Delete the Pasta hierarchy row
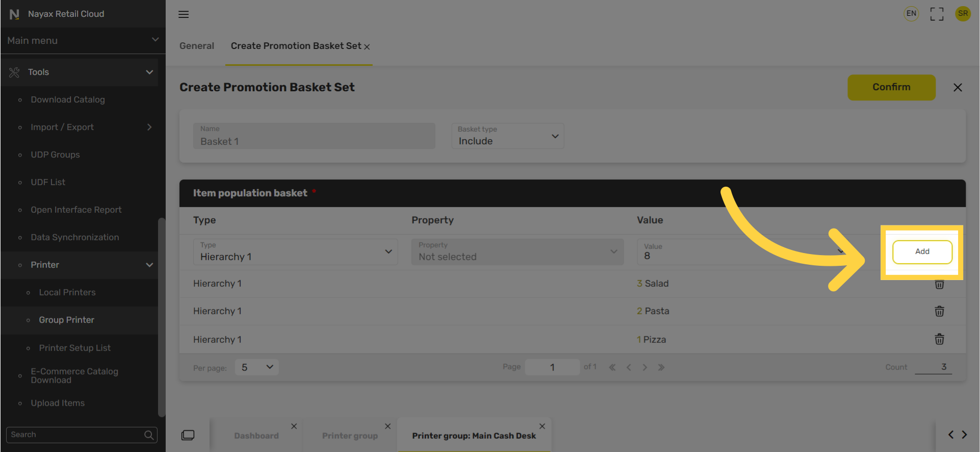 pos(939,311)
